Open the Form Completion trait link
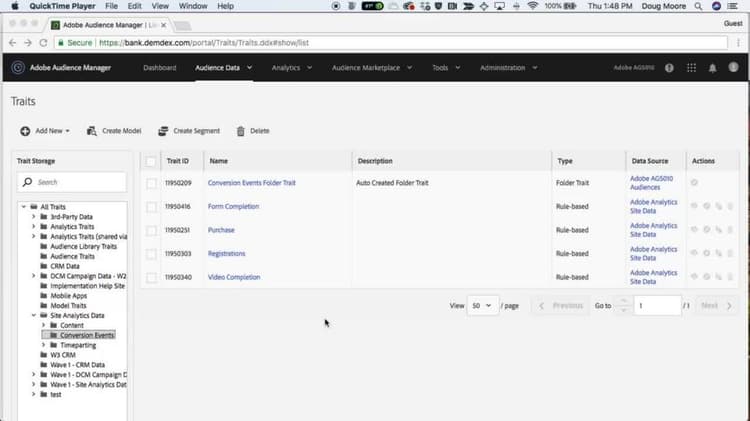The width and height of the screenshot is (750, 421). point(233,206)
